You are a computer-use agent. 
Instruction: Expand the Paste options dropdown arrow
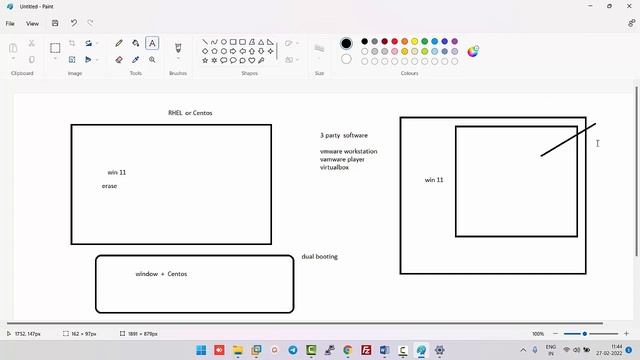(x=13, y=58)
